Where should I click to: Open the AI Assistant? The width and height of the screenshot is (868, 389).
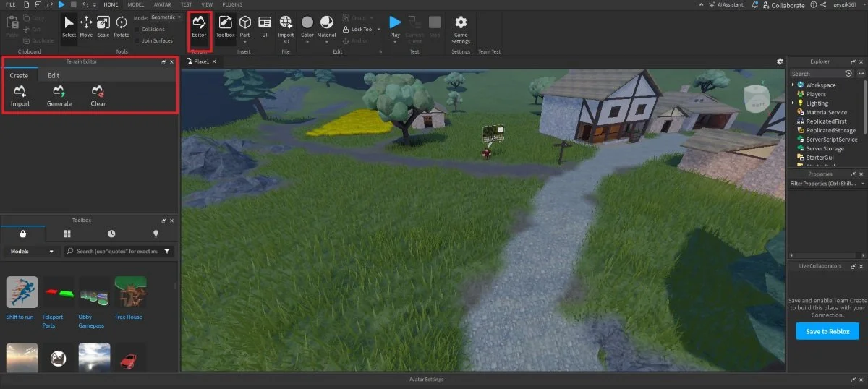click(726, 4)
